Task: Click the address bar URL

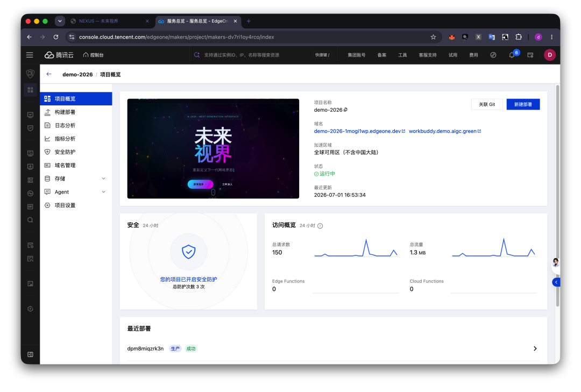Action: (x=176, y=37)
